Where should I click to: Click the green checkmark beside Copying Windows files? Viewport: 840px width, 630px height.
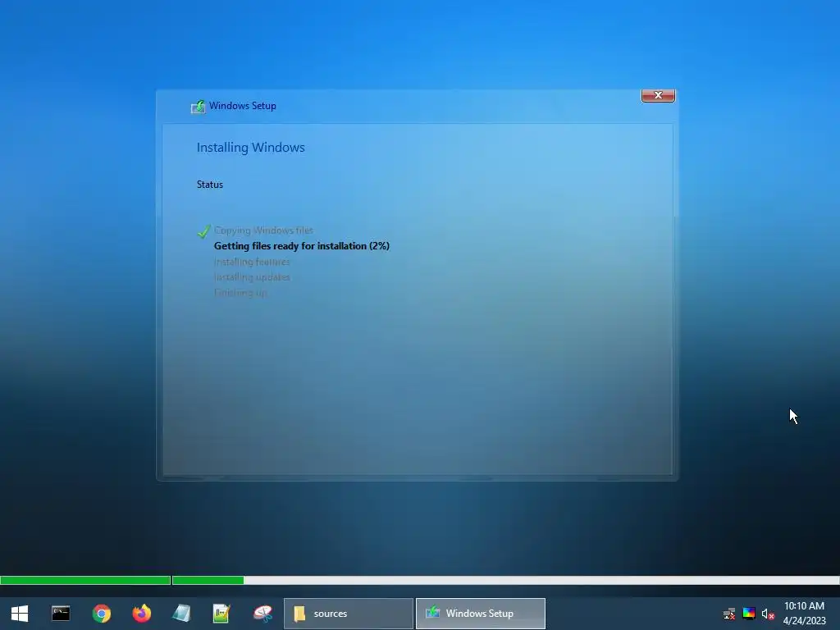click(x=203, y=231)
